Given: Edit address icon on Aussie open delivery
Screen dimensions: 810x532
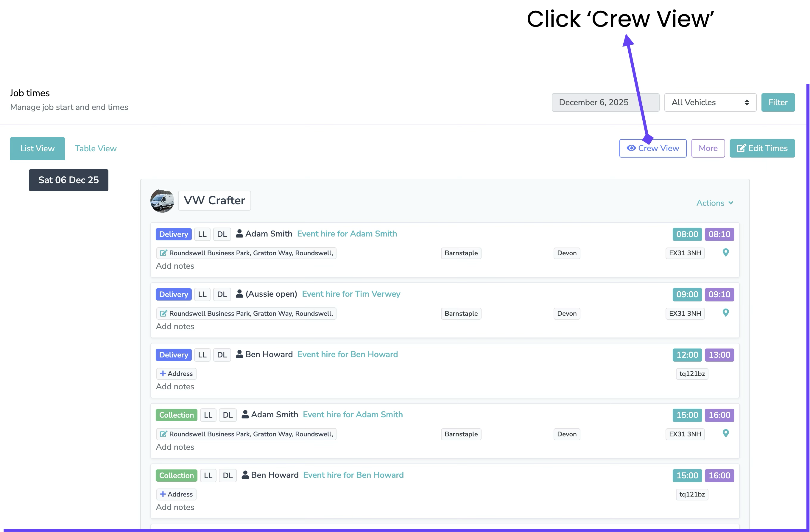Looking at the screenshot, I should click(x=163, y=313).
